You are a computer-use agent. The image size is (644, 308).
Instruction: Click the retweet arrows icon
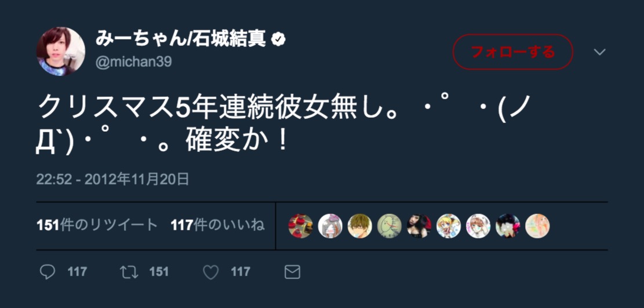coord(129,272)
